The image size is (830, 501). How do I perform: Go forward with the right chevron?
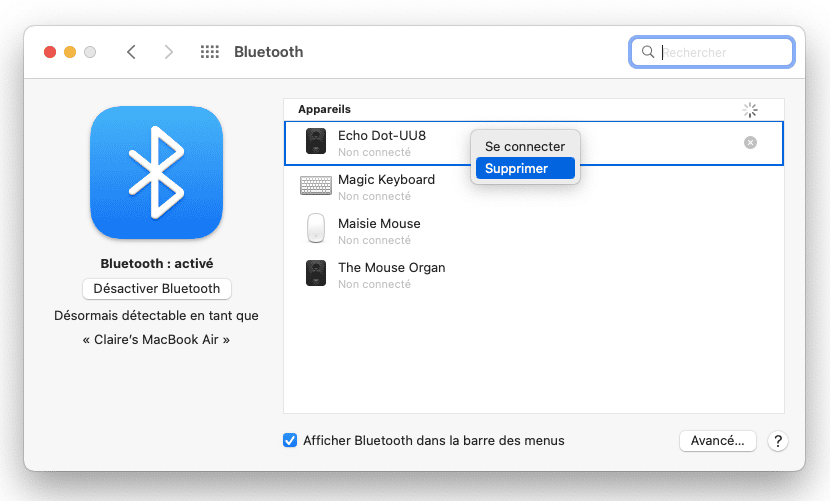click(x=168, y=52)
